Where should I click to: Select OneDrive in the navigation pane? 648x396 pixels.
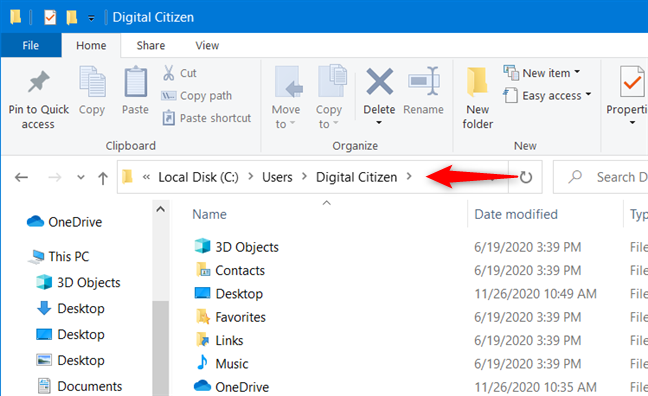64,222
